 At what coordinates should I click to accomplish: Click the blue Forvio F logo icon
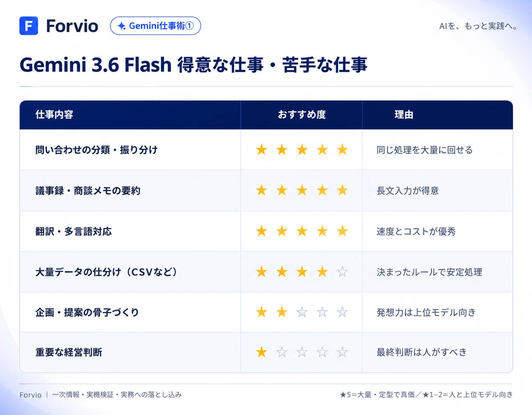pos(29,26)
